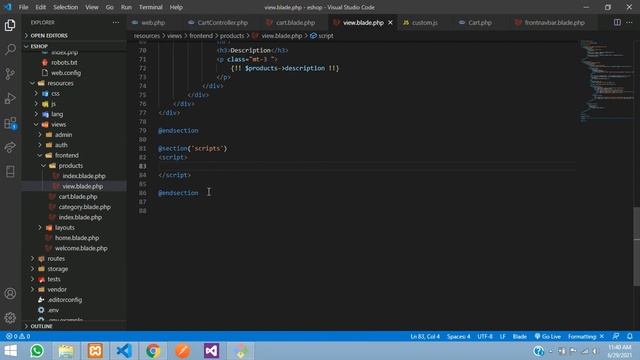The image size is (640, 360).
Task: Click the products breadcrumb segment
Action: [x=232, y=36]
